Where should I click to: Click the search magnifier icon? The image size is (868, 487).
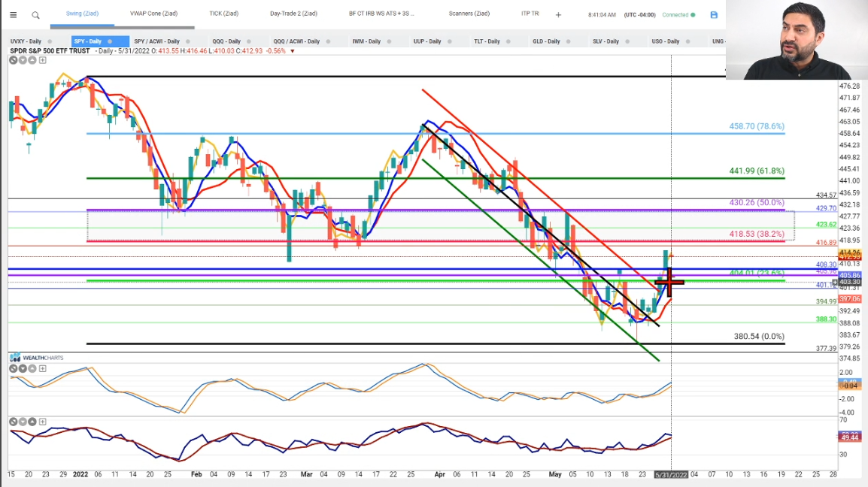(x=35, y=15)
